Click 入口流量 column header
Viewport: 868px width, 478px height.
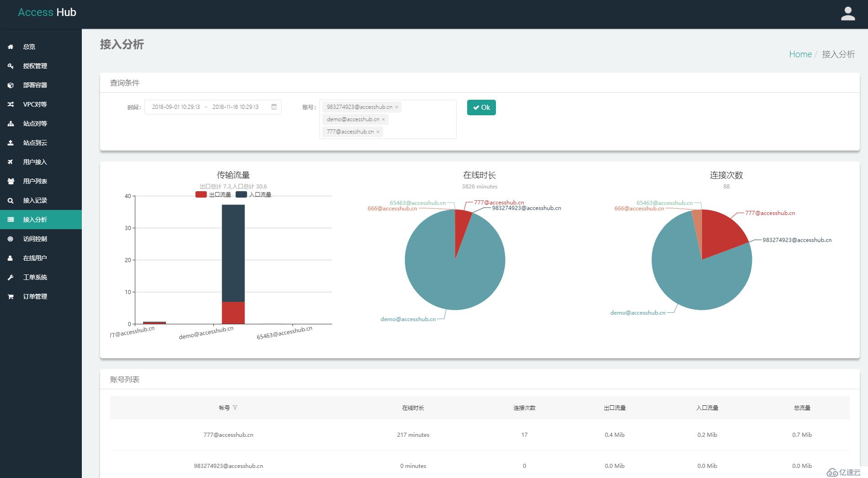[x=707, y=408]
